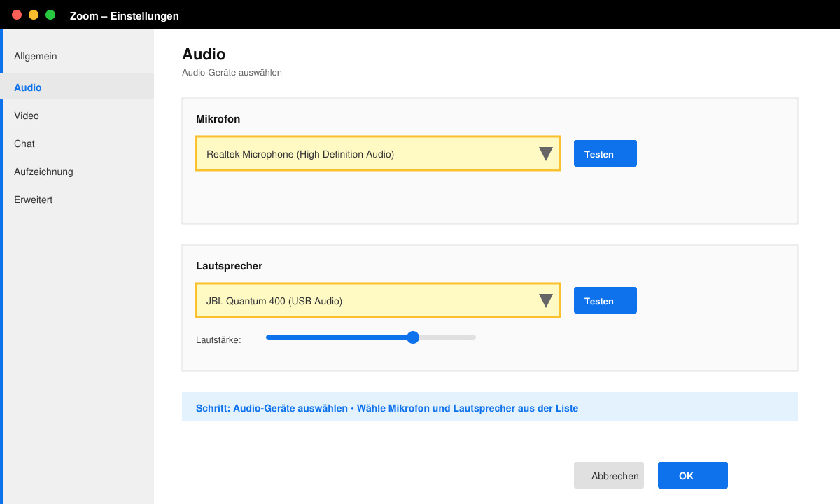The image size is (840, 504).
Task: Test the speaker with Testen button
Action: (605, 301)
